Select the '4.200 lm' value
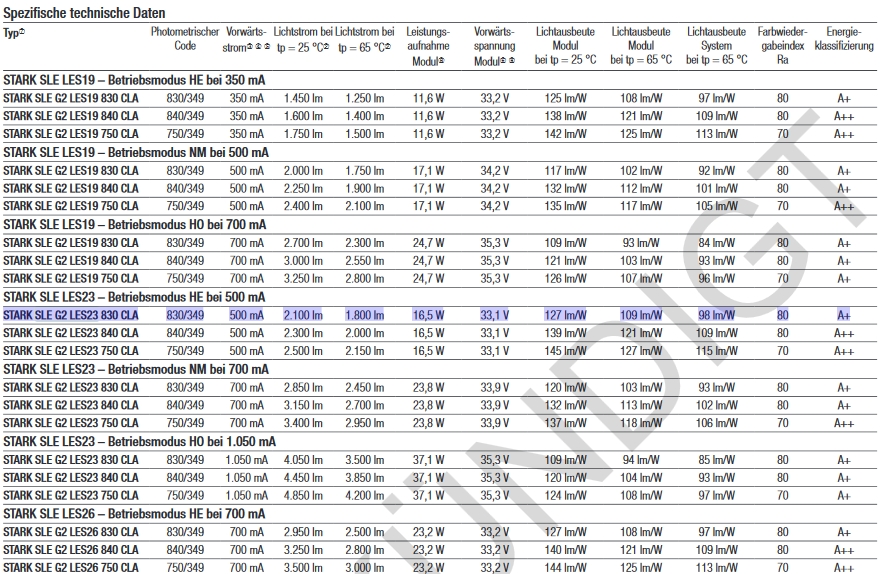 tap(365, 495)
